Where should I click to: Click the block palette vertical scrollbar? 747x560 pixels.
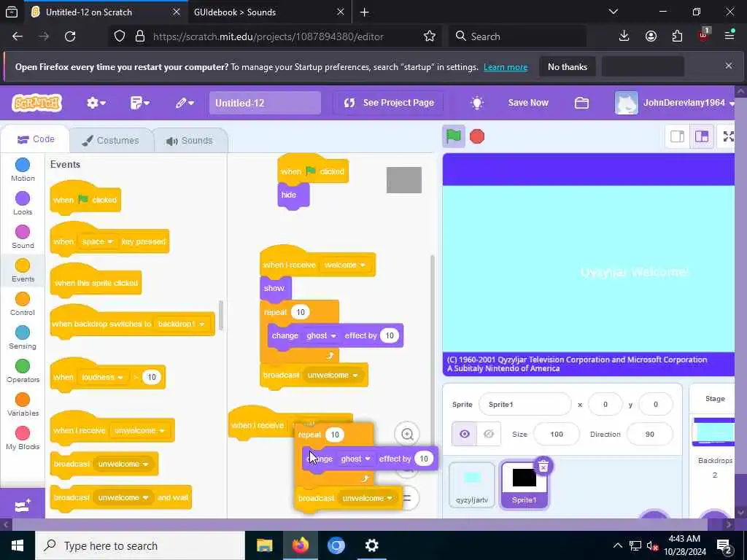(x=221, y=315)
